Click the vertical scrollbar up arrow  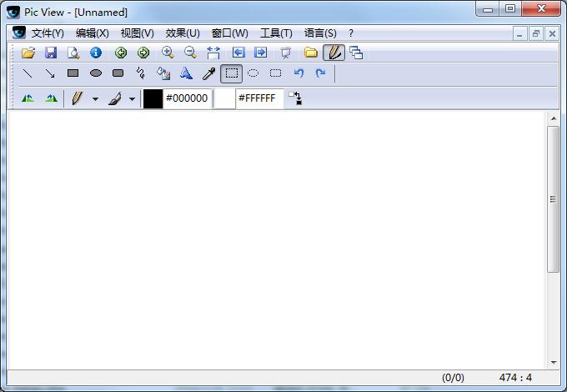[554, 118]
